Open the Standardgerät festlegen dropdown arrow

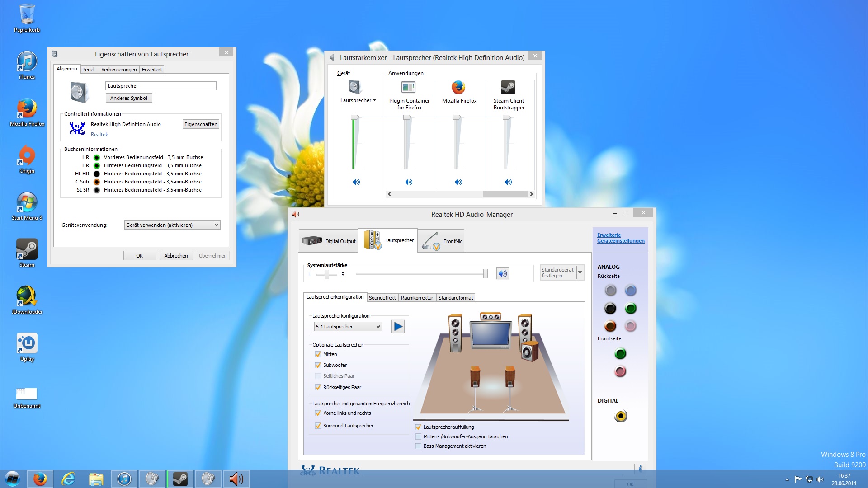coord(580,272)
